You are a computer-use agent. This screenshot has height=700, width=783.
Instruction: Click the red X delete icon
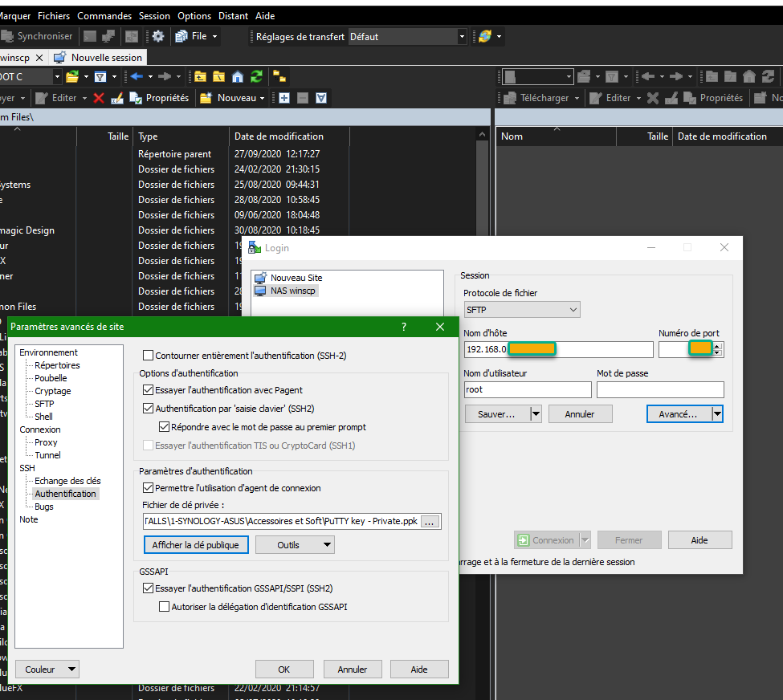pos(99,98)
